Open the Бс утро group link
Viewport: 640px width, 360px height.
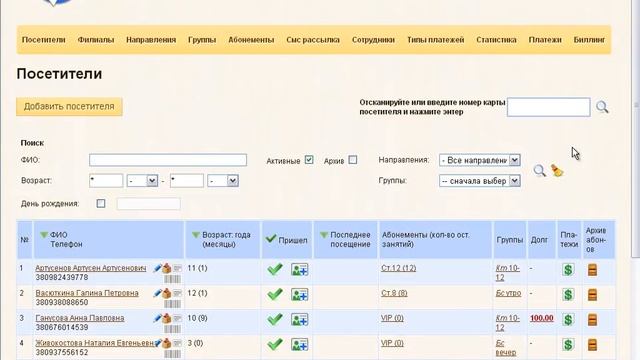tap(508, 293)
